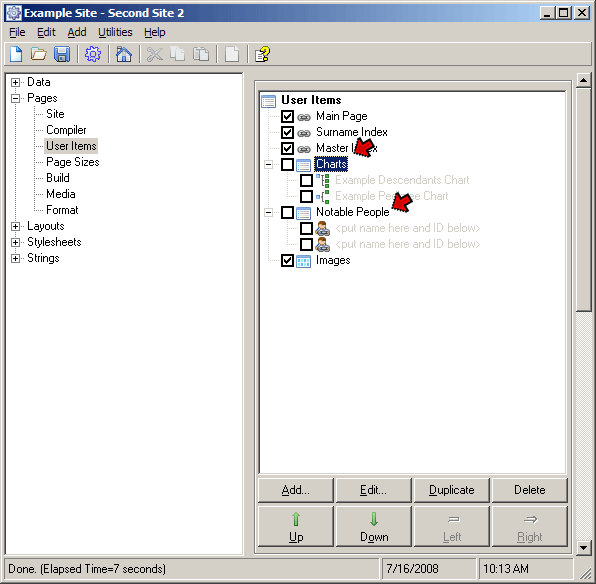Enable the Example Pedigree Chart checkbox

click(306, 197)
